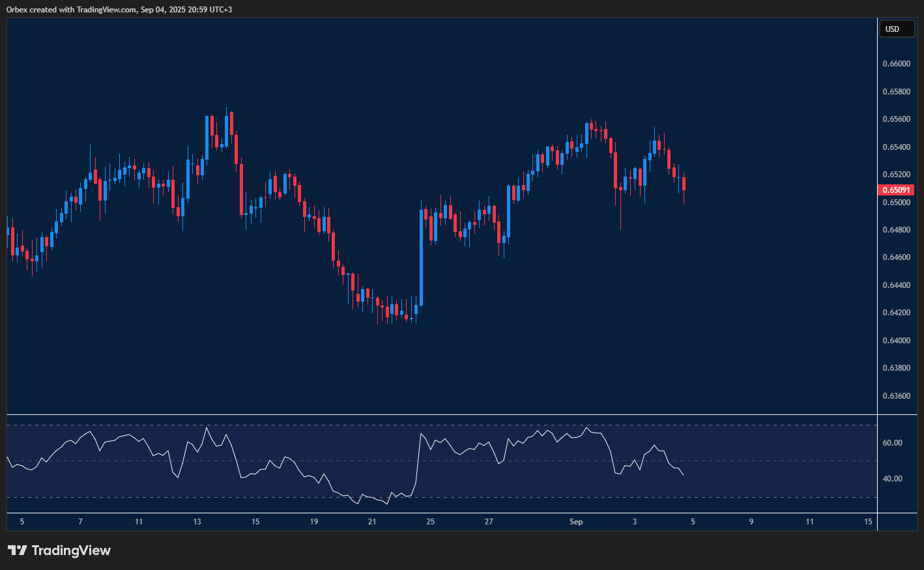Select the USD currency badge top right
This screenshot has width=924, height=570.
[x=897, y=29]
